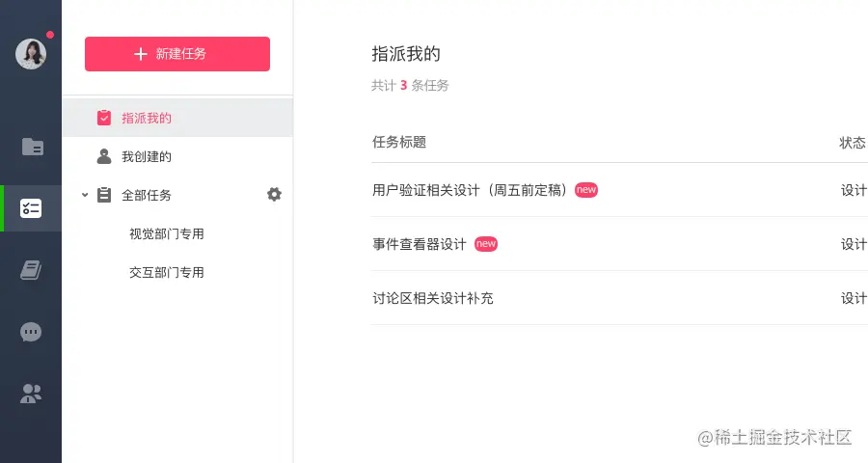Click the 状态 column header
Screen dimensions: 868x463
853,143
